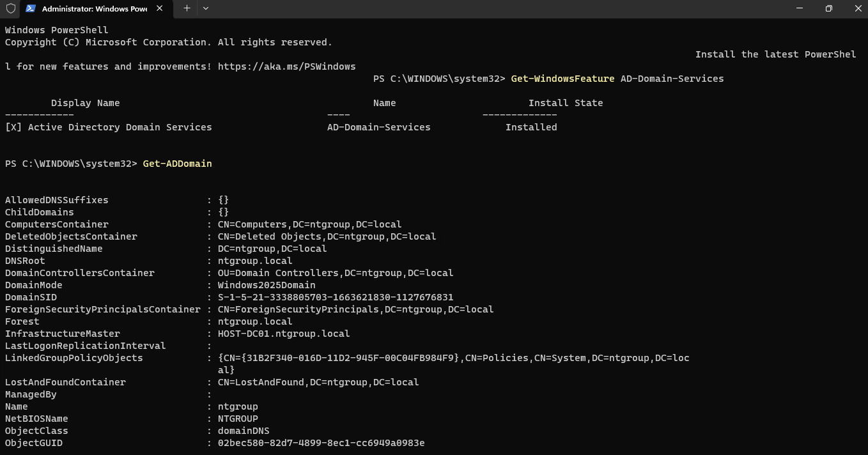Restore down the terminal window
Screen dimensions: 868x455
tap(828, 8)
